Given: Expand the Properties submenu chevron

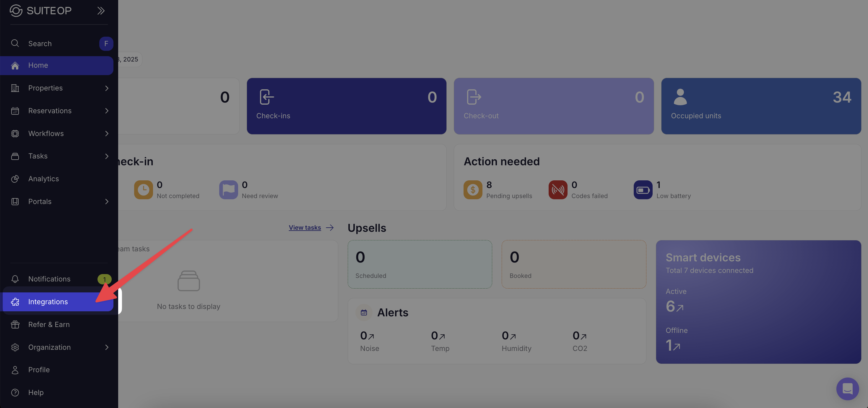Looking at the screenshot, I should [x=106, y=88].
